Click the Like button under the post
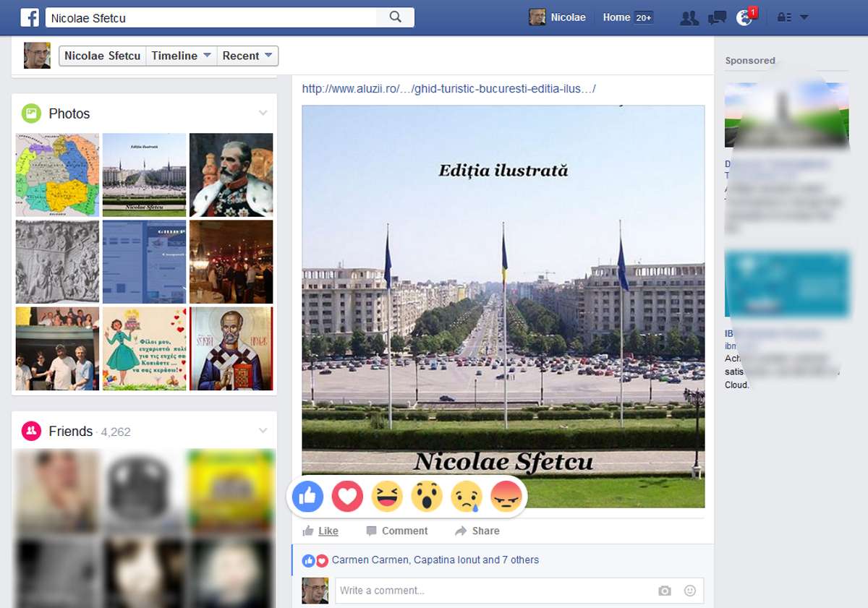This screenshot has width=868, height=608. [x=320, y=531]
